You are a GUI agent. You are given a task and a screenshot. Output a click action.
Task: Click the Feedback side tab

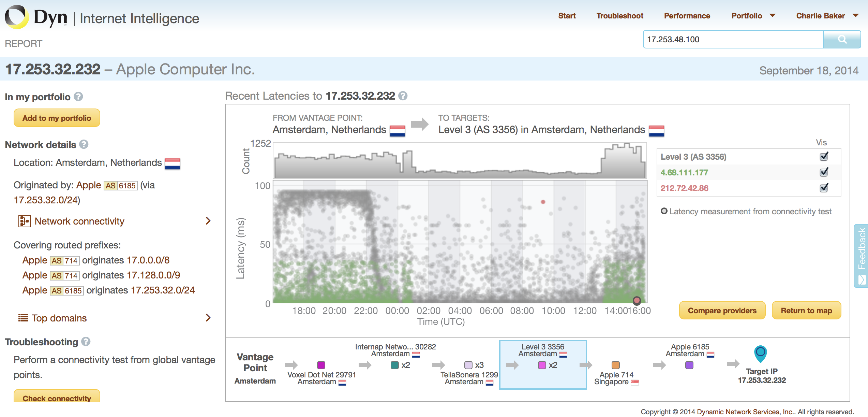861,256
